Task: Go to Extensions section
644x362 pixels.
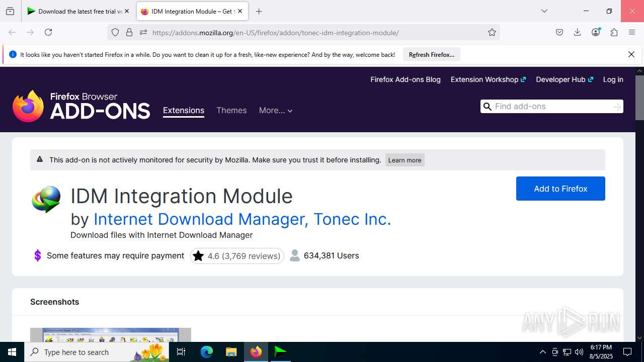Action: (x=184, y=110)
